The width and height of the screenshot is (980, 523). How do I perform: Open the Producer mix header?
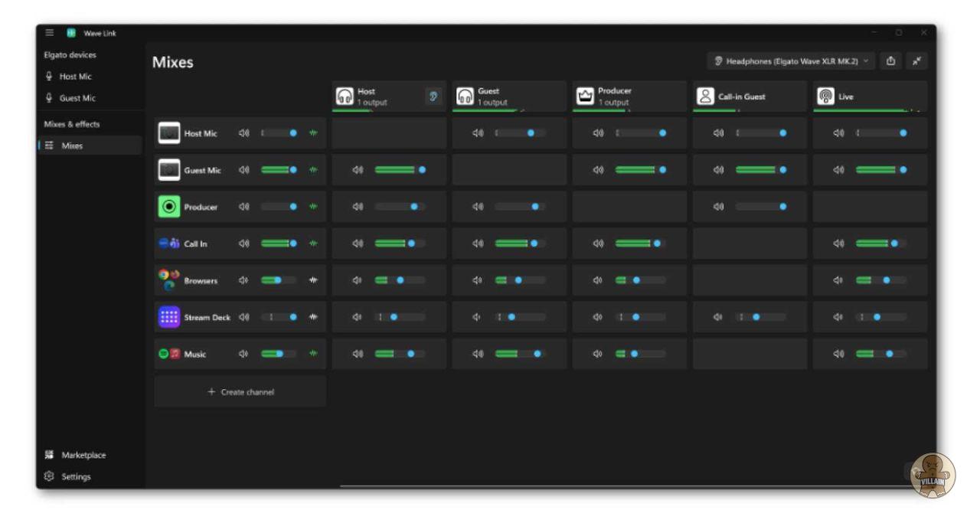pyautogui.click(x=629, y=96)
